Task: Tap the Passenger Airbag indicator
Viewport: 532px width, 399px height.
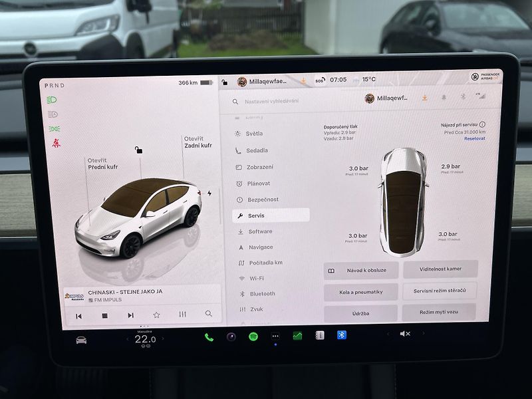Action: tap(485, 76)
